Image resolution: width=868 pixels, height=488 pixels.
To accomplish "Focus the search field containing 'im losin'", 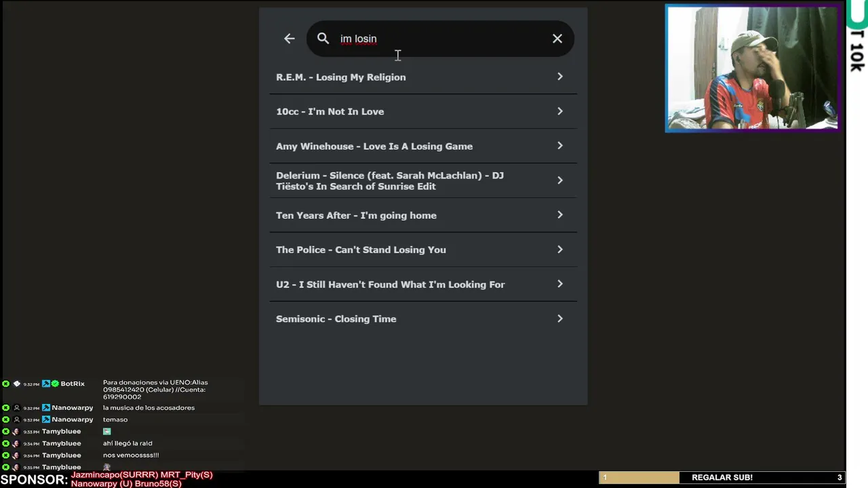I will point(441,39).
